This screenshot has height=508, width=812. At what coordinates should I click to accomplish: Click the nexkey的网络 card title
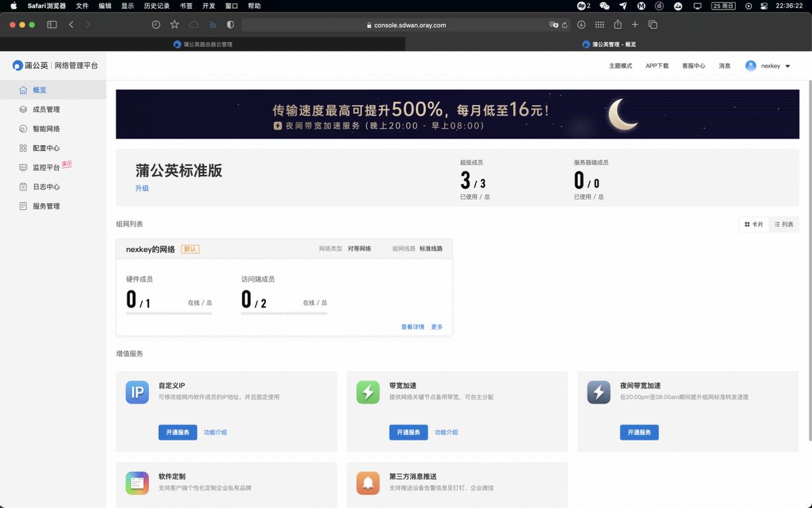pyautogui.click(x=150, y=249)
